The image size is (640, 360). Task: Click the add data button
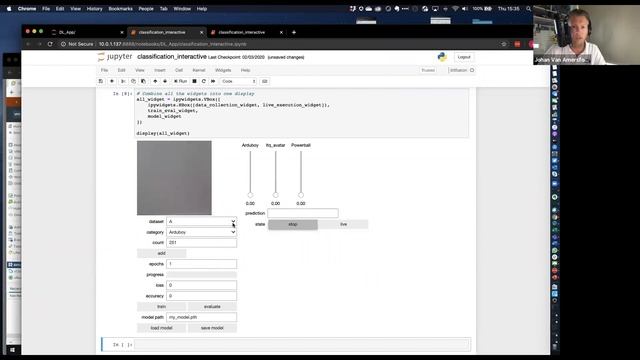(x=162, y=253)
